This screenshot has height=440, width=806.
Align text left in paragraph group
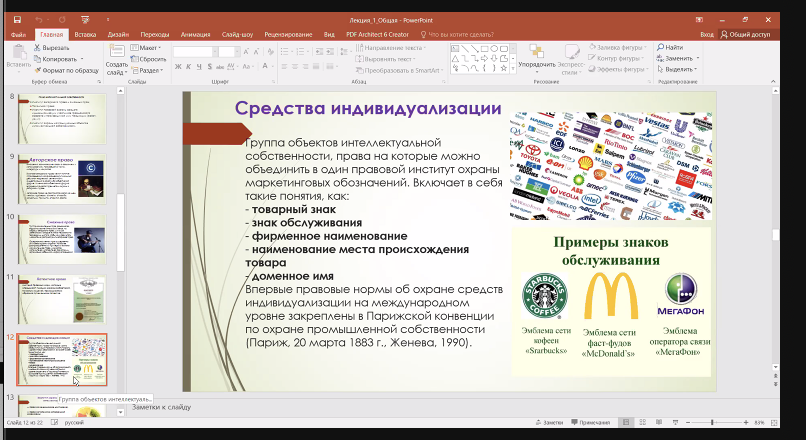coord(284,66)
